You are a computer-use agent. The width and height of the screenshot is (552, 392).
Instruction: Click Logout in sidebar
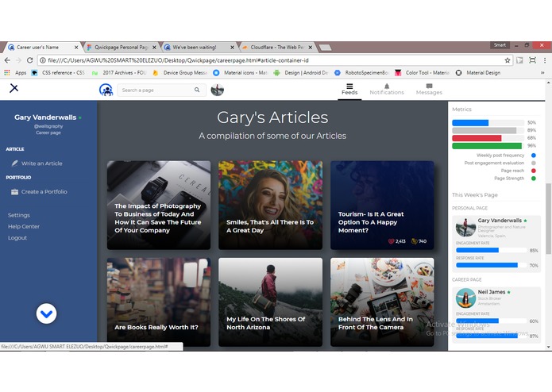coord(17,238)
